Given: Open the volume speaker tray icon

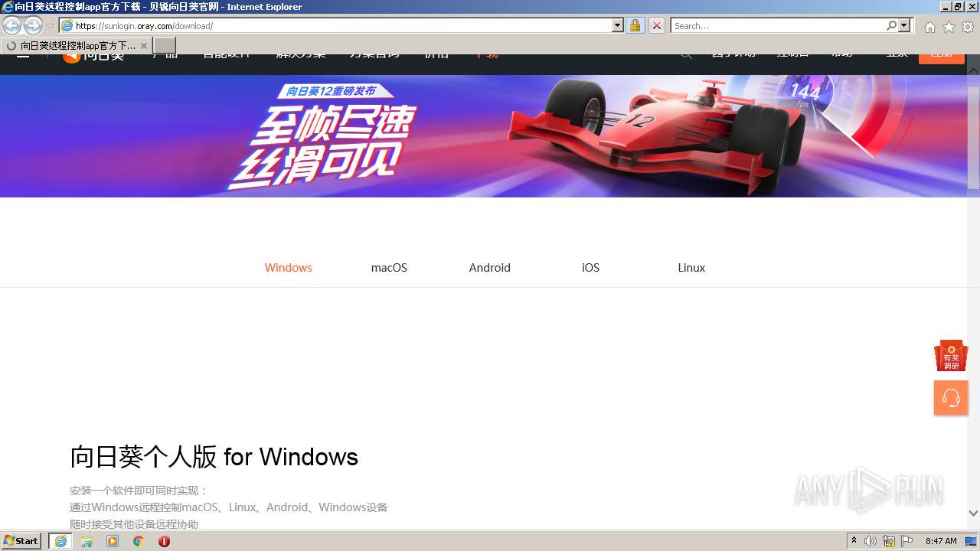Looking at the screenshot, I should (871, 541).
